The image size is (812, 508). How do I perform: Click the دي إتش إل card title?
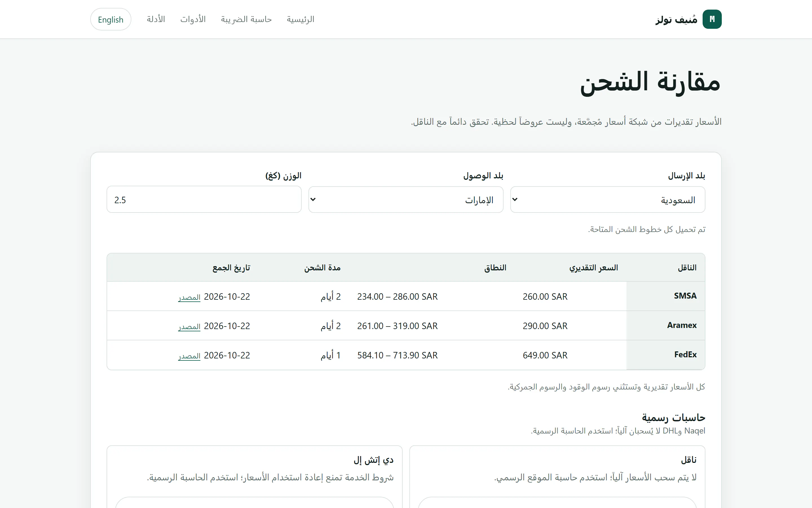[374, 460]
